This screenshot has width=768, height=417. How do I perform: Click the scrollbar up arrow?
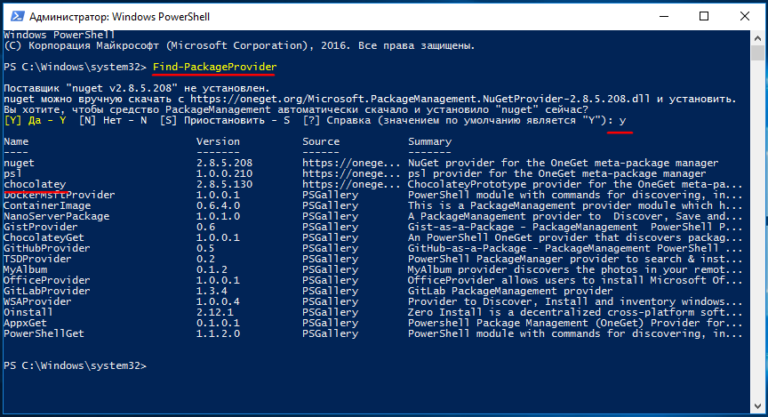(x=758, y=37)
